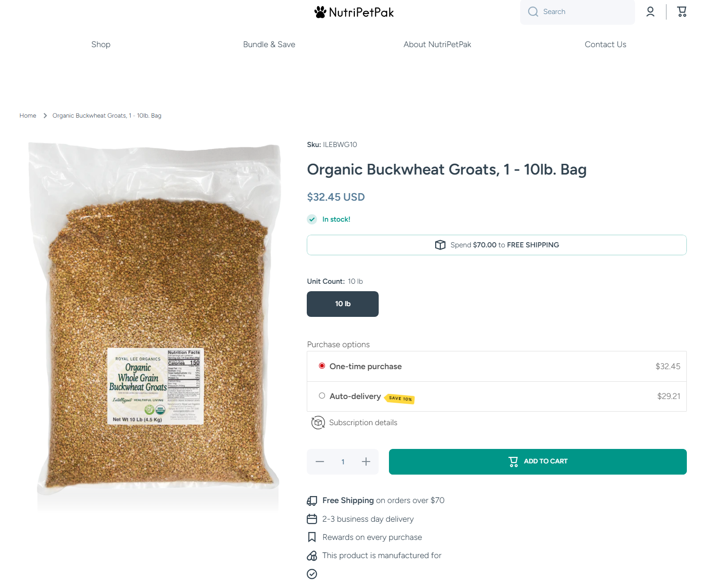Increase quantity with the plus button
Screen dimensions: 720x588
point(366,462)
